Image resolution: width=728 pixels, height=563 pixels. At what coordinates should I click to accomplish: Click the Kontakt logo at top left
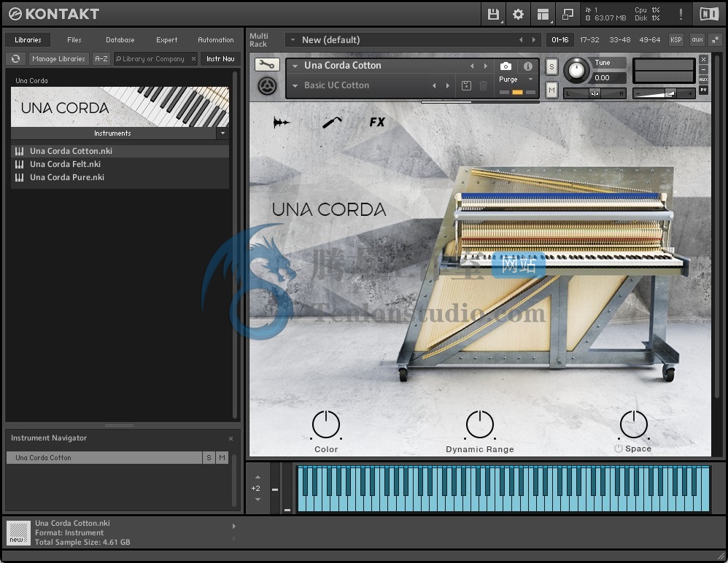point(54,14)
